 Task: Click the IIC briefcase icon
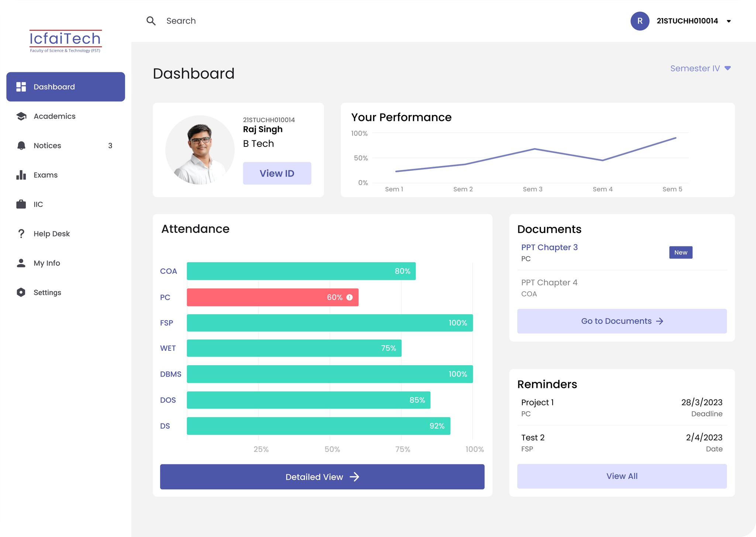click(21, 204)
